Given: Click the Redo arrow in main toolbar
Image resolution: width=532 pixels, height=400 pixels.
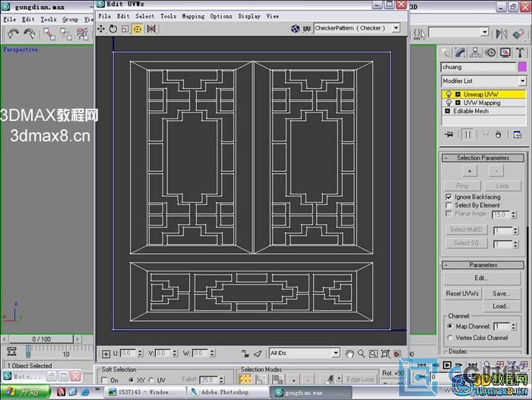Looking at the screenshot, I should [x=30, y=33].
